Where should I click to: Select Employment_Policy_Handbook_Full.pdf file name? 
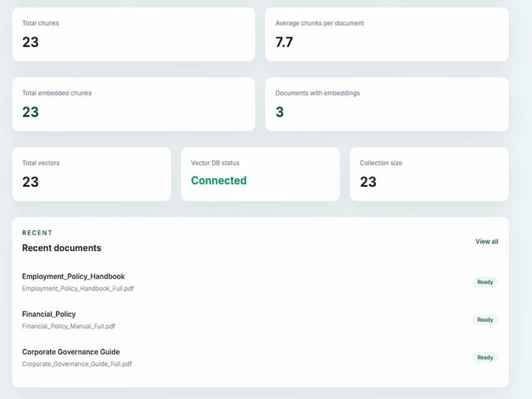pos(78,288)
